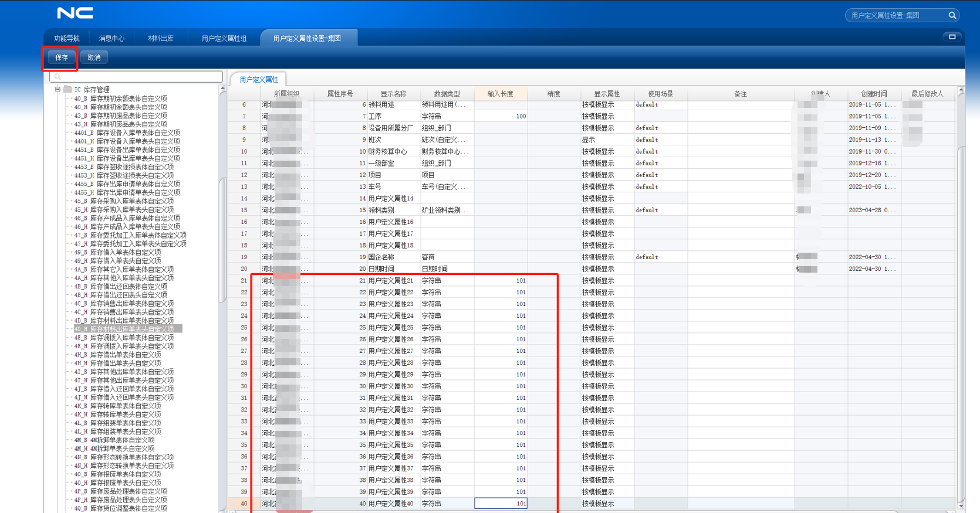This screenshot has height=513, width=980.
Task: Click the 最后修改人 column header
Action: click(x=927, y=94)
